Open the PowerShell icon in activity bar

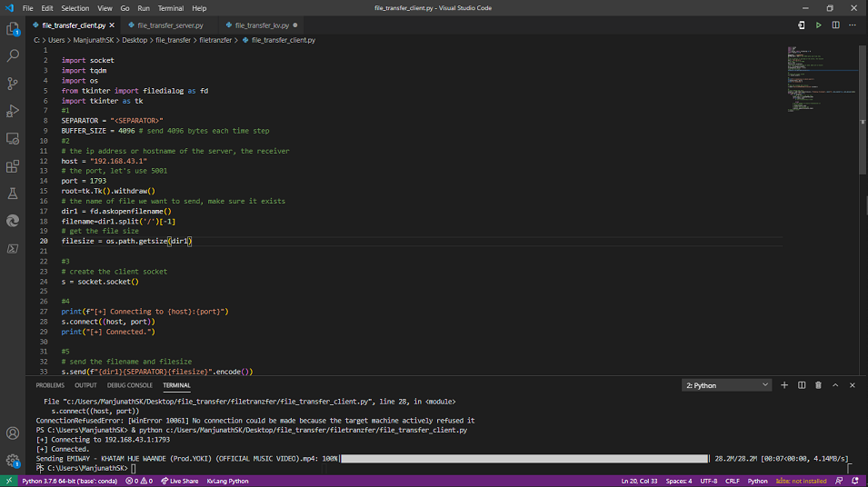tap(12, 248)
